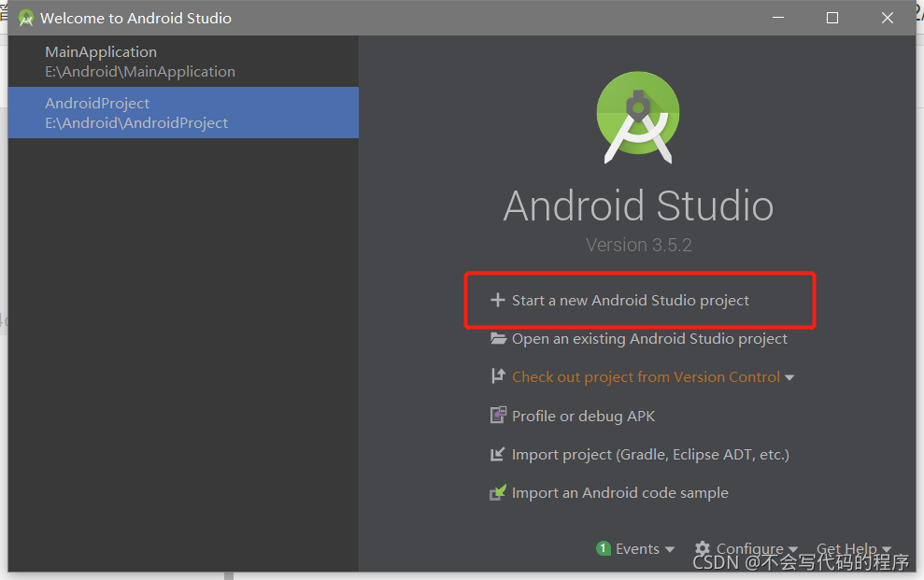Close the Welcome to Android Studio window
This screenshot has width=924, height=580.
887,18
